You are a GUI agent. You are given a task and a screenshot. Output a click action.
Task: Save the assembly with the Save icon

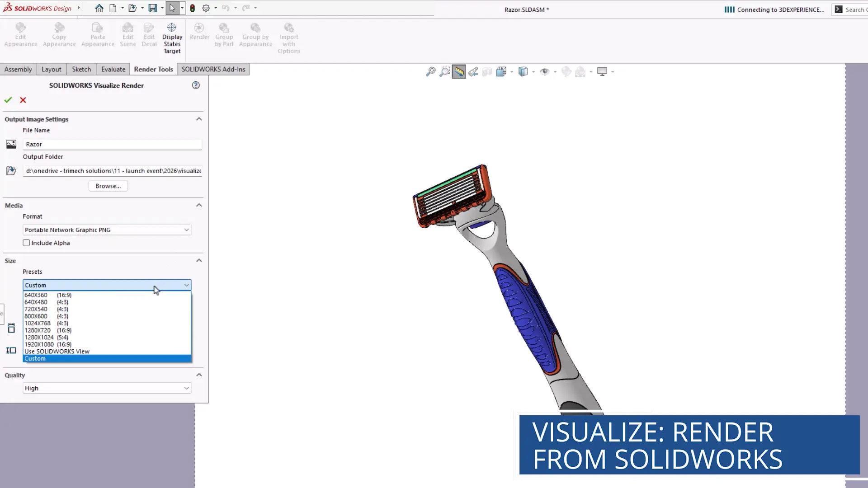[x=153, y=8]
